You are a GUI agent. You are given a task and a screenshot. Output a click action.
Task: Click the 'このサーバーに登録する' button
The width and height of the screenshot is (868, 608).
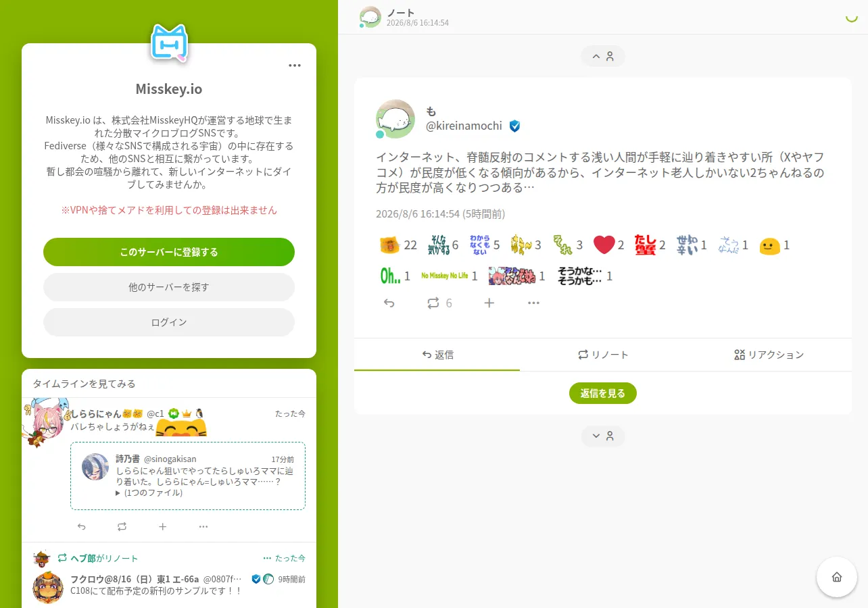click(x=169, y=252)
